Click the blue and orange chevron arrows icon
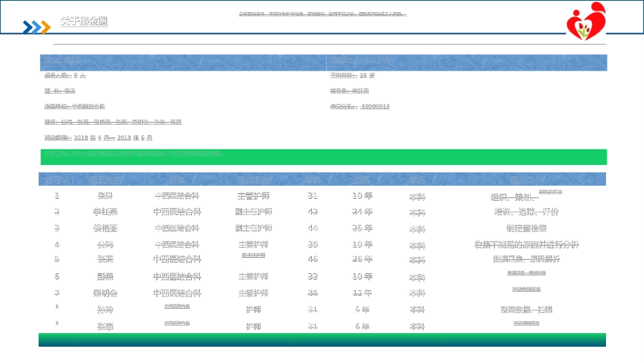This screenshot has width=644, height=363. tap(37, 27)
